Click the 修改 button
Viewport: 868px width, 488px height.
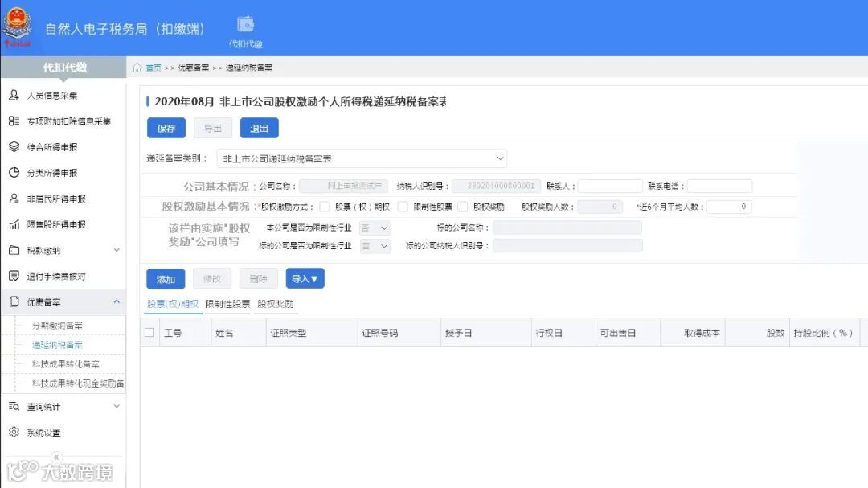pyautogui.click(x=212, y=279)
